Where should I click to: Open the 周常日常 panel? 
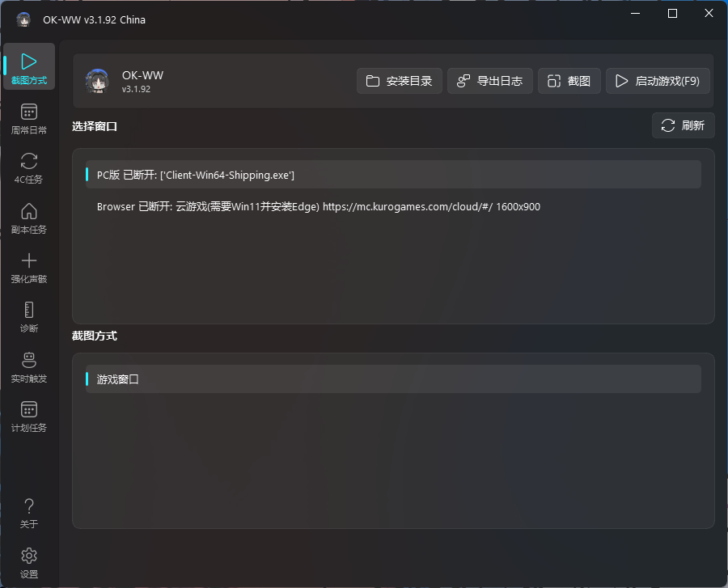point(29,113)
